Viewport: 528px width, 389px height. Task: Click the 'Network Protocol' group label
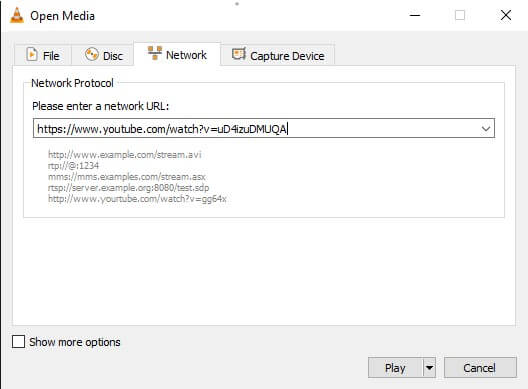coord(72,83)
